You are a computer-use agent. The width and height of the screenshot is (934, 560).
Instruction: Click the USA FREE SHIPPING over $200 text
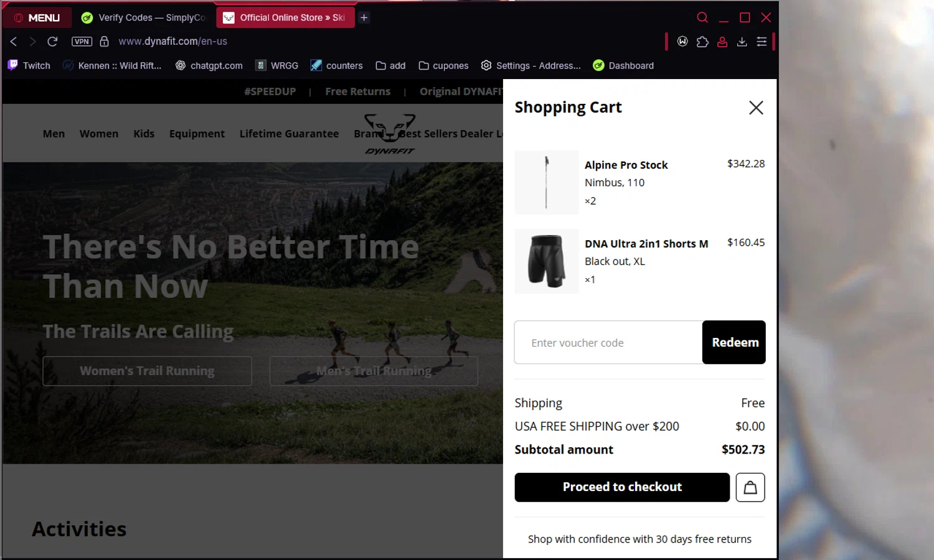pyautogui.click(x=597, y=426)
